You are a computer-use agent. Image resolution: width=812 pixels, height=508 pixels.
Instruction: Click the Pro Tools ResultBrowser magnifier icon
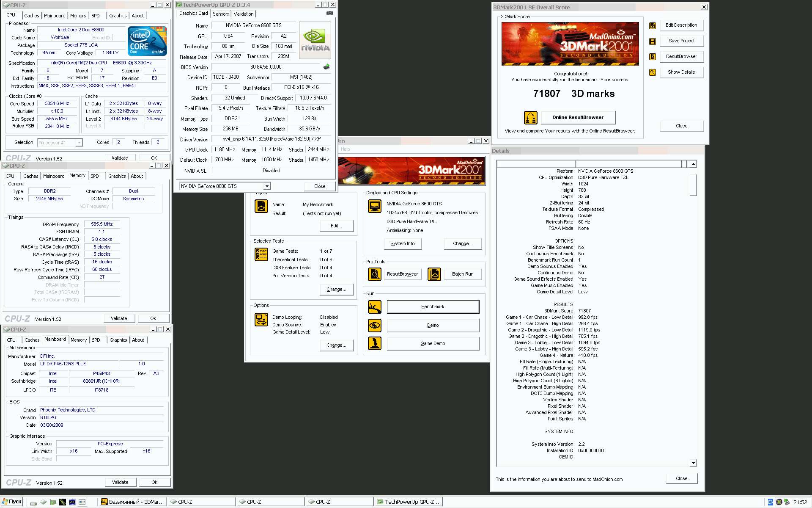click(375, 274)
